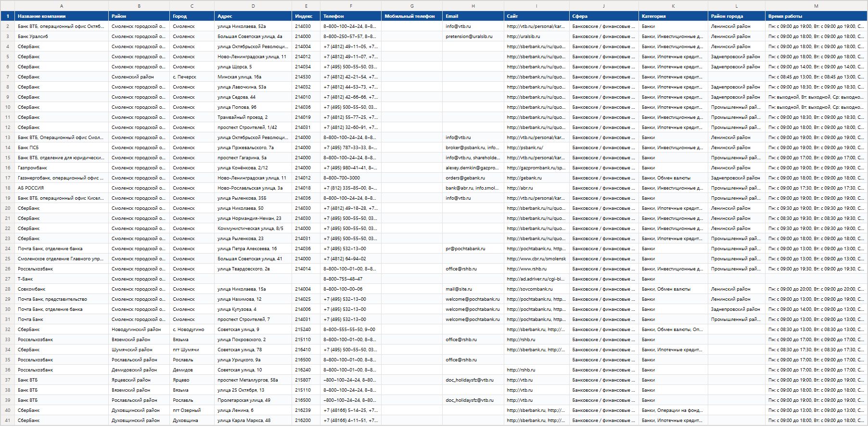The height and width of the screenshot is (434, 868).
Task: Click the pr@pochtabank.ru email cell
Action: pos(473,249)
